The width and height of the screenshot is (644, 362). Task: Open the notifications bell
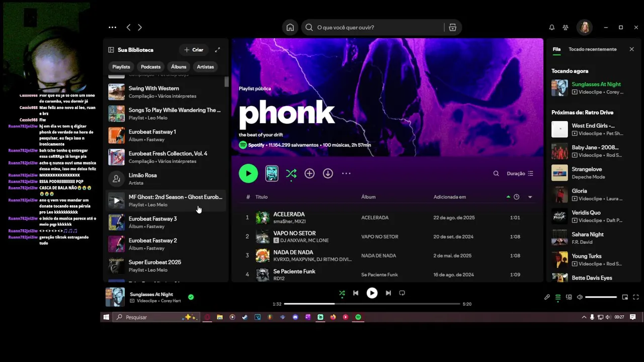[x=552, y=28]
